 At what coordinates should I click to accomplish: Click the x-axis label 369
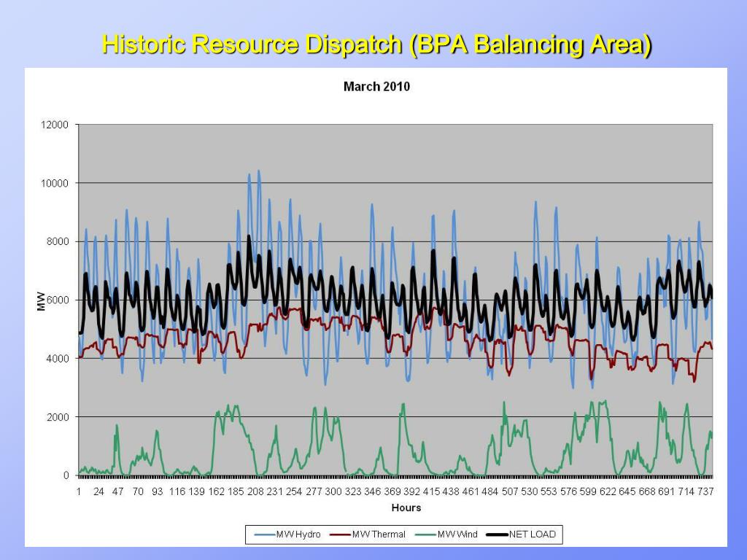pos(392,491)
